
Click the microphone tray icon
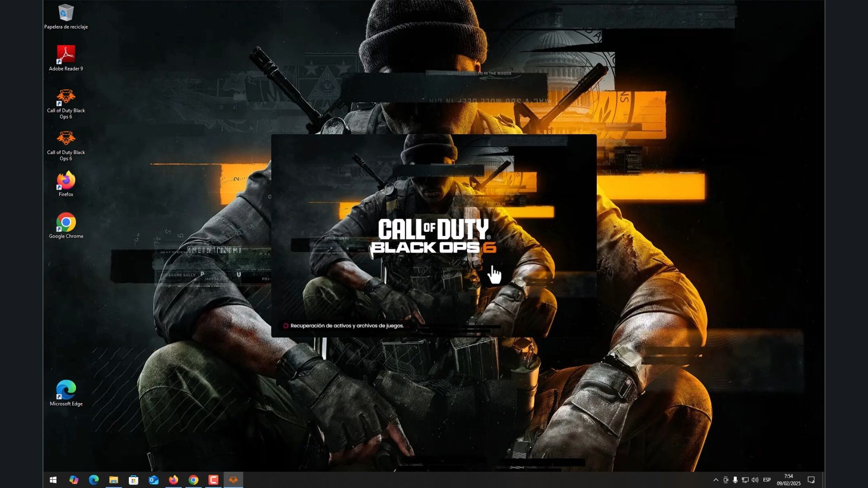click(x=735, y=480)
